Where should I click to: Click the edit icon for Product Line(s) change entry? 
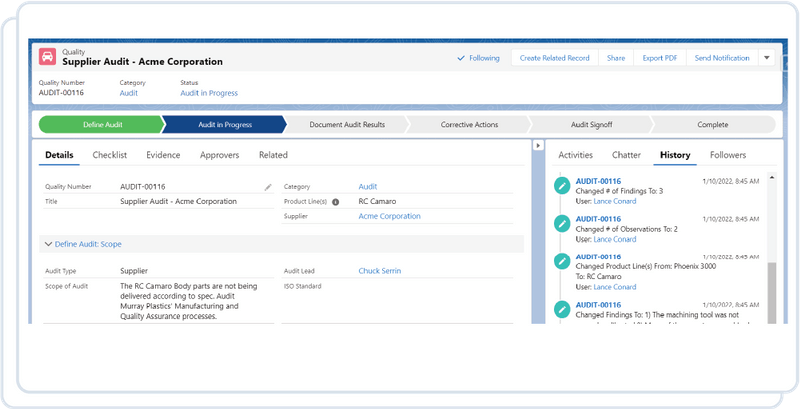[562, 261]
